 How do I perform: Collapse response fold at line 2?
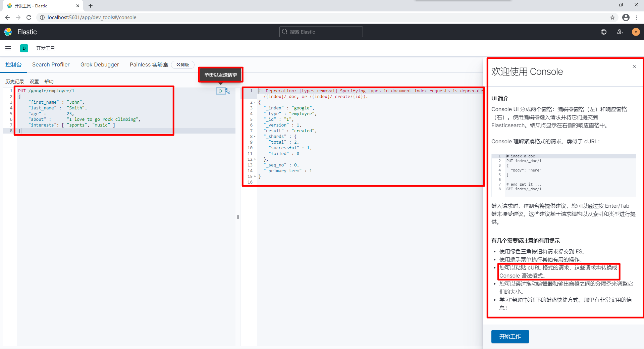coord(255,102)
